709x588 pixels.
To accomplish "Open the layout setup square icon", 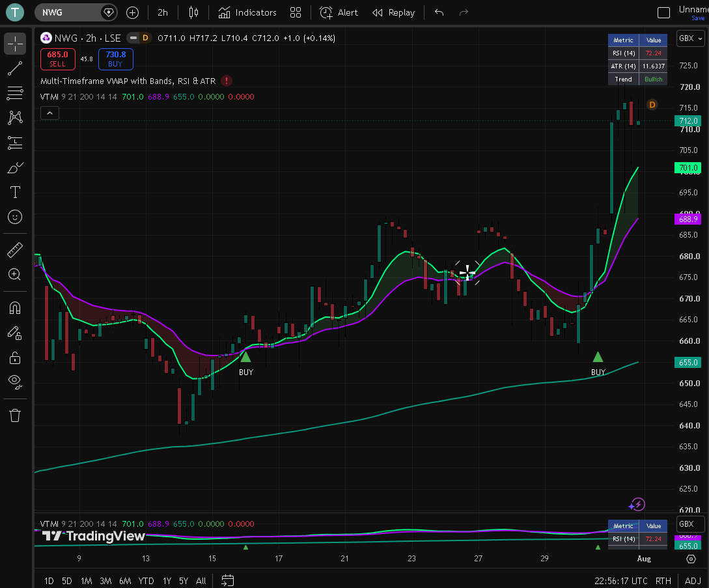I will click(663, 12).
